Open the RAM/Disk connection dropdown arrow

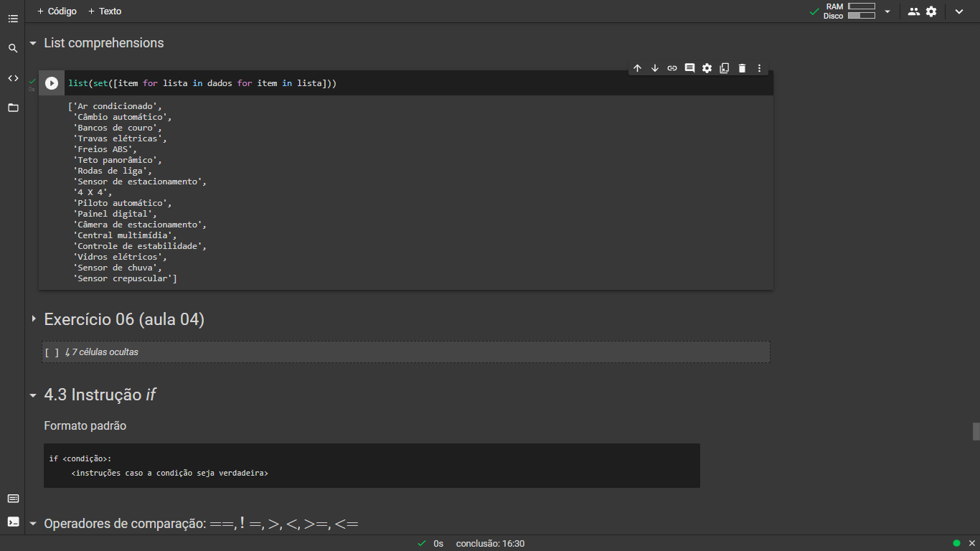click(887, 11)
